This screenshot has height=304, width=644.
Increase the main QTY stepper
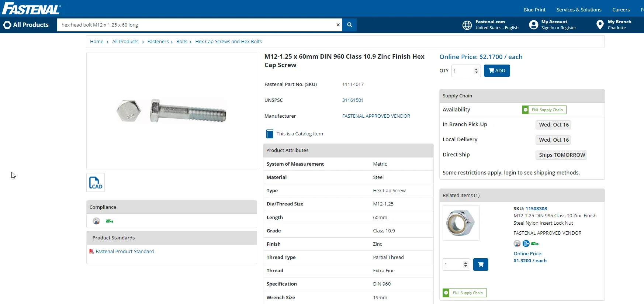click(476, 69)
